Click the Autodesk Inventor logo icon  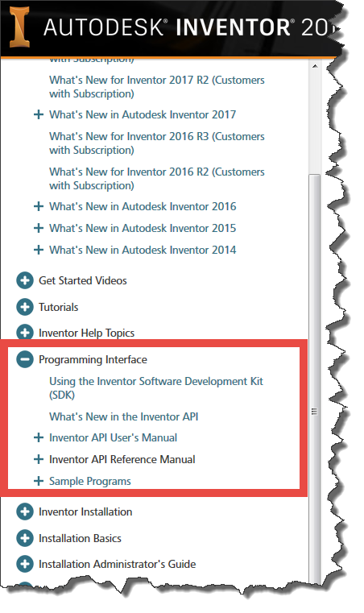[19, 27]
